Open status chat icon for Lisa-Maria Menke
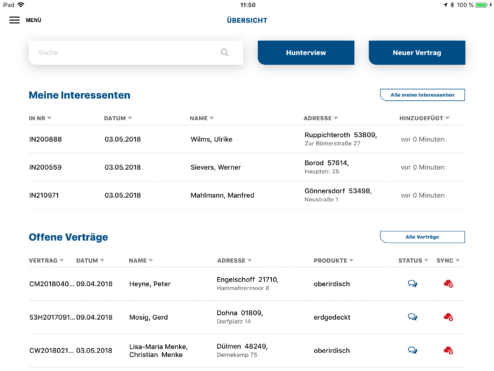This screenshot has height=371, width=494. tap(412, 350)
